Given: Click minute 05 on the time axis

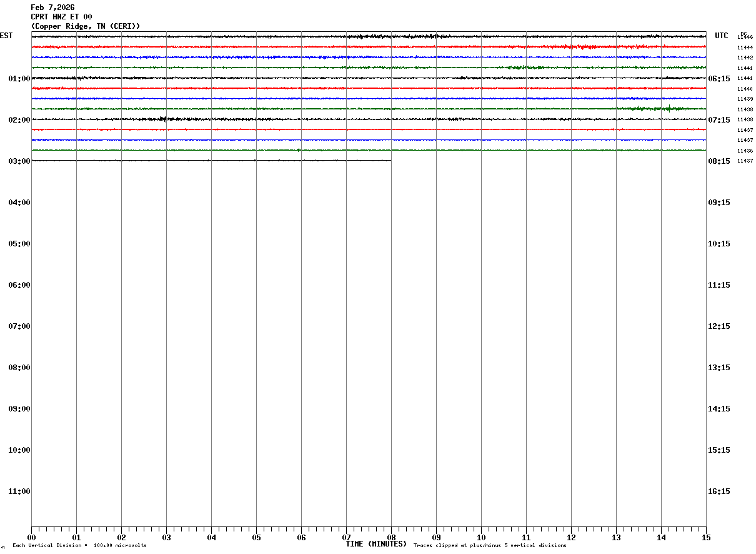Looking at the screenshot, I should [x=256, y=538].
